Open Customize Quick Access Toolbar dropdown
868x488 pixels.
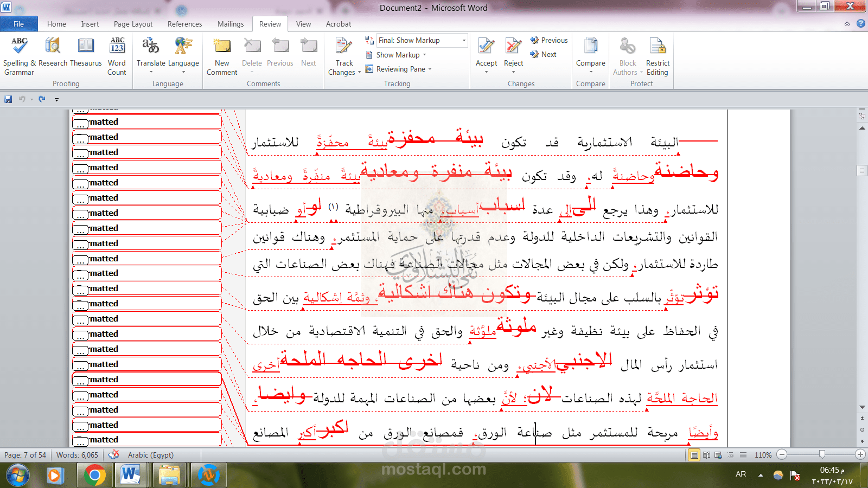(56, 100)
